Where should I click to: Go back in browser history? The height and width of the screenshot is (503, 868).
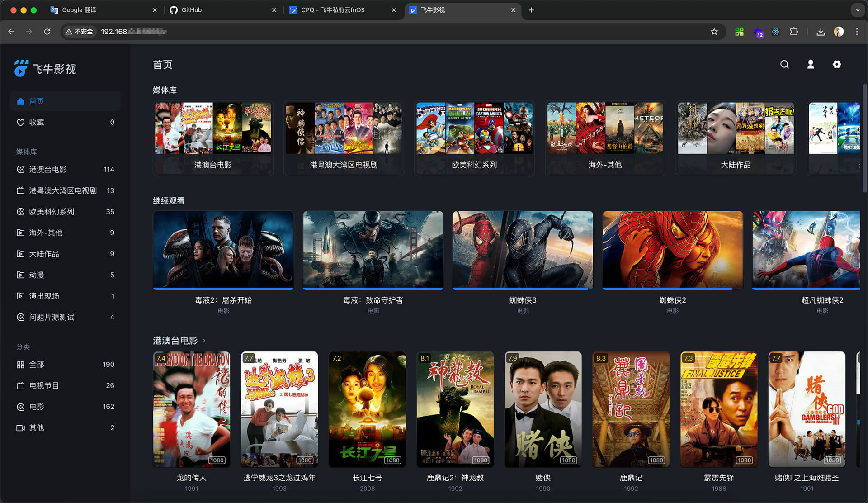11,32
